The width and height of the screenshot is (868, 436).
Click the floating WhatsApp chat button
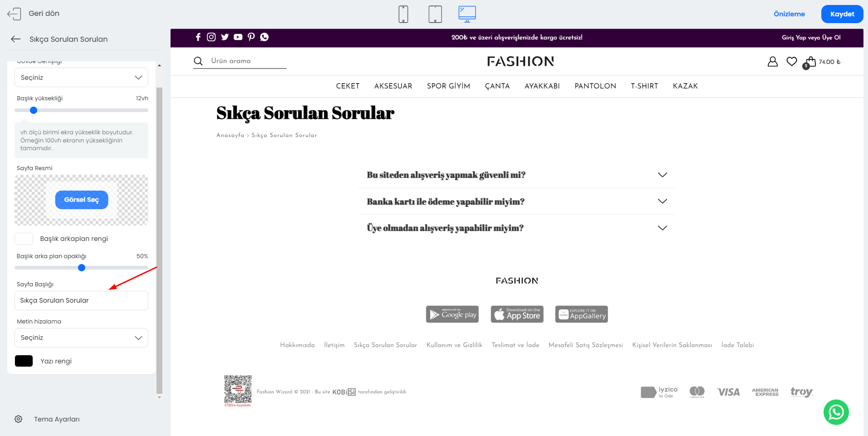pos(836,412)
